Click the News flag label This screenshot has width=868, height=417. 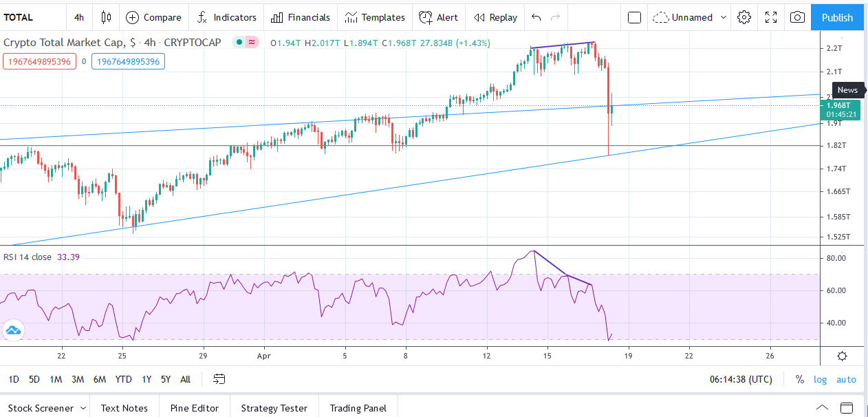847,90
